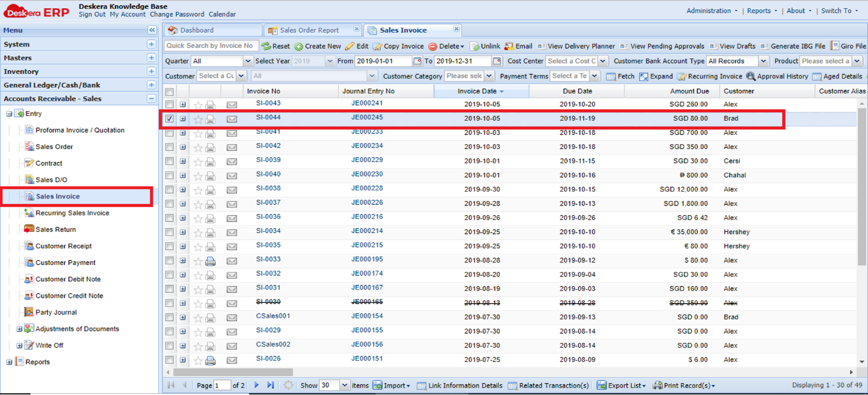Click Related Transaction(s)
This screenshot has height=395, width=868.
point(548,386)
